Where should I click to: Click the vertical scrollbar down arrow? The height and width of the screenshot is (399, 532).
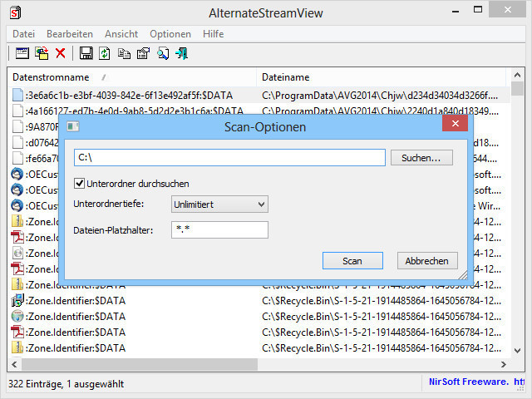coord(517,351)
